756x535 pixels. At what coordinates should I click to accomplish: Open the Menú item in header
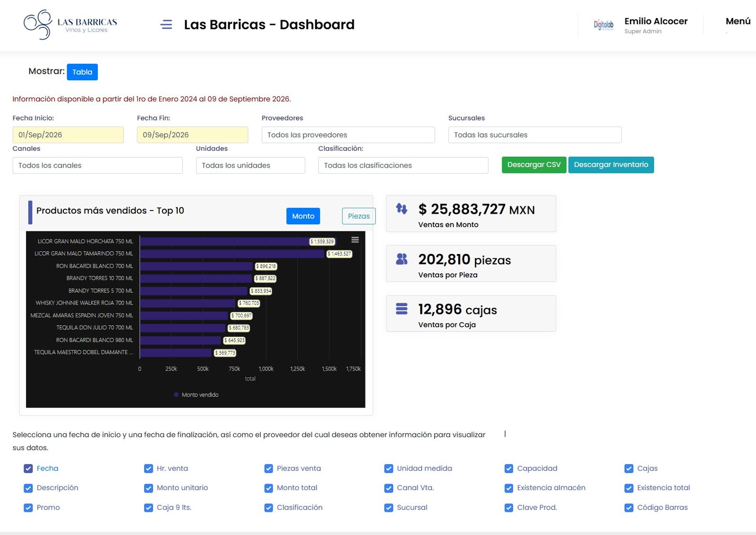[x=738, y=21]
